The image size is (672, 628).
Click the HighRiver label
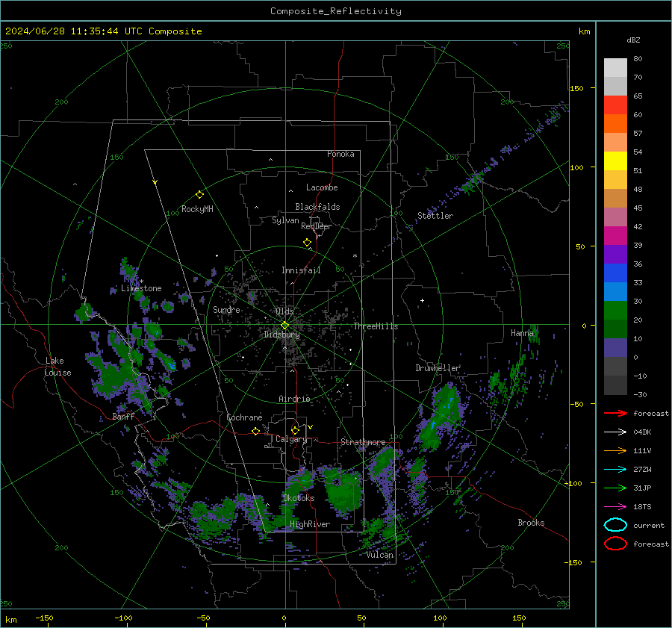[310, 524]
